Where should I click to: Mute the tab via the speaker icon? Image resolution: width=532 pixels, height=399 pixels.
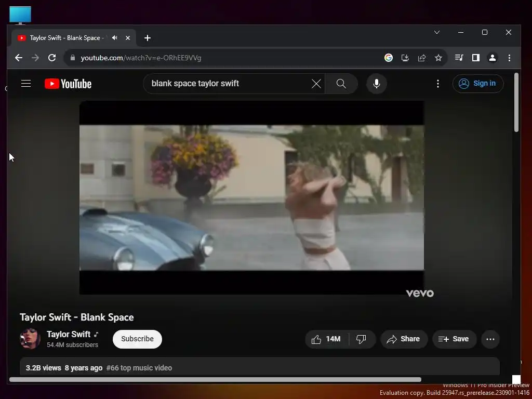point(115,37)
